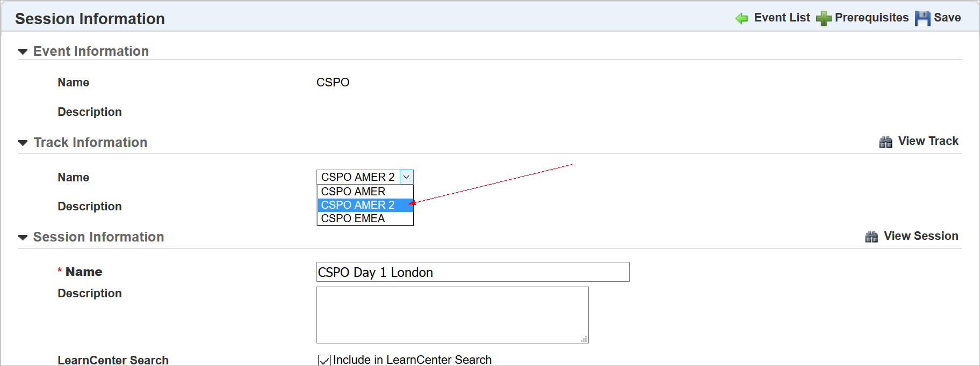Collapse the Track Information section
980x366 pixels.
[23, 143]
